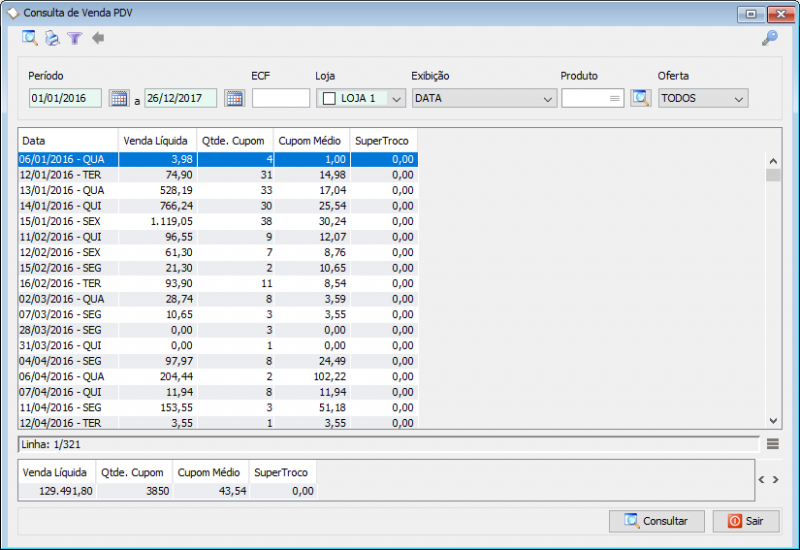Click into the Produto input field
800x550 pixels.
[592, 98]
